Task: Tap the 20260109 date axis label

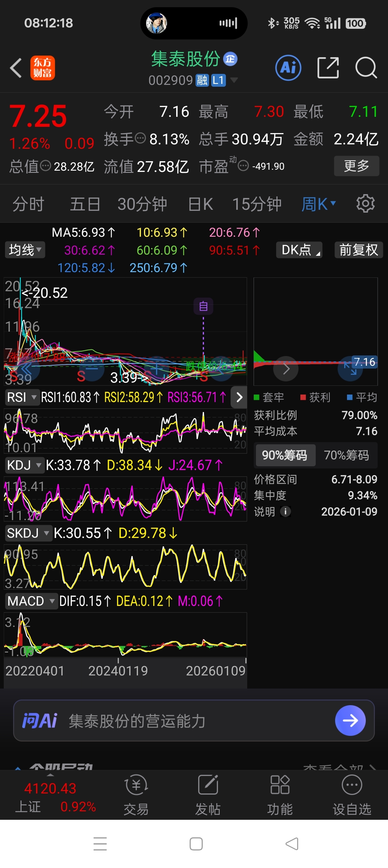Action: click(216, 671)
